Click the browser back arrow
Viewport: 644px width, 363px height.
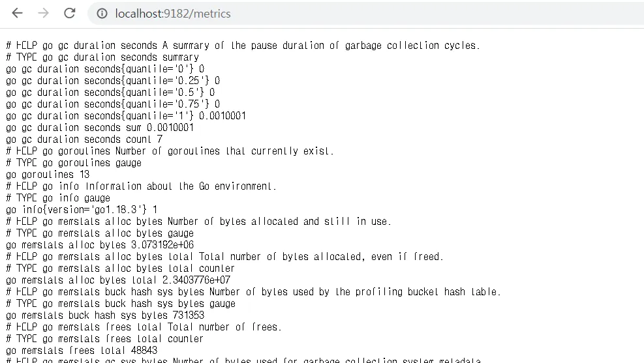pos(17,13)
